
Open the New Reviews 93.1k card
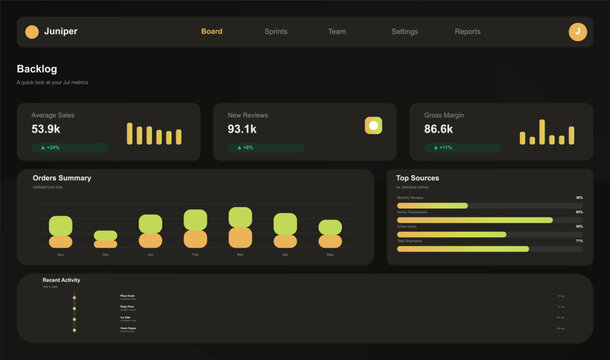coord(305,132)
